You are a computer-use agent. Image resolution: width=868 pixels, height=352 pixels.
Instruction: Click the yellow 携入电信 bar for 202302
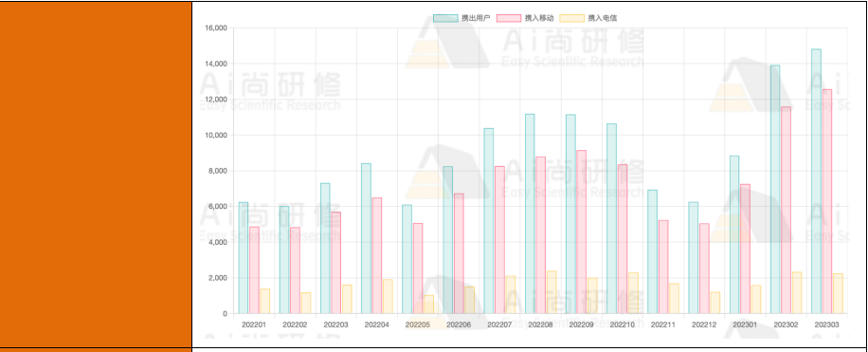coord(797,293)
